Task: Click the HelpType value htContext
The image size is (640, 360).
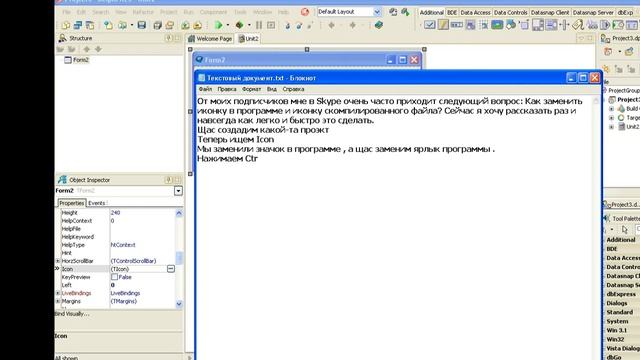Action: (x=123, y=245)
